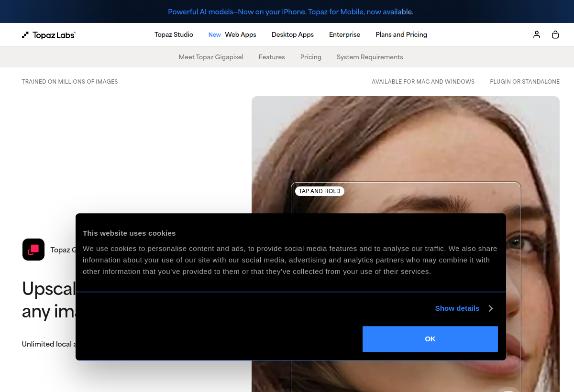Jump to System Requirements section
This screenshot has width=574, height=392.
pos(370,57)
